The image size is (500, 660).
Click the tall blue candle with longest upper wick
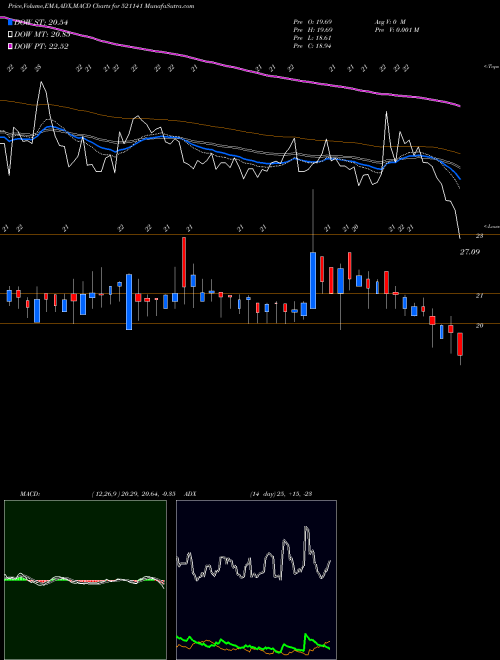(x=313, y=280)
